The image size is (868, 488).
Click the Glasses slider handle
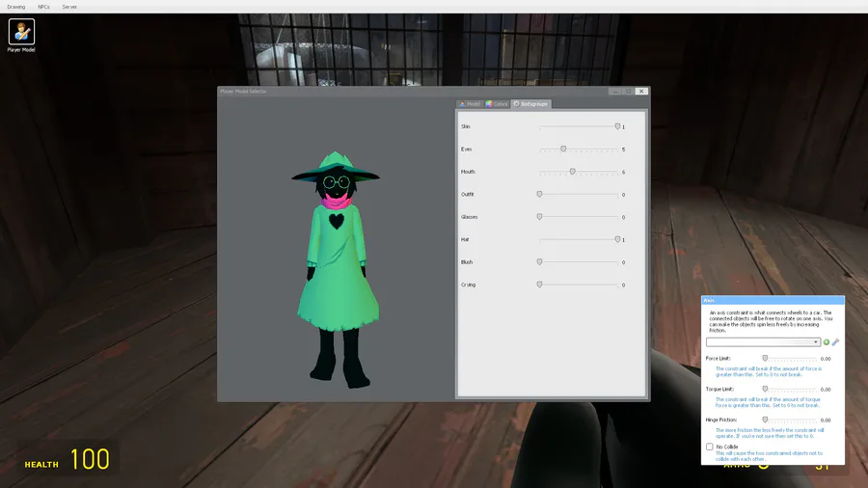(539, 217)
